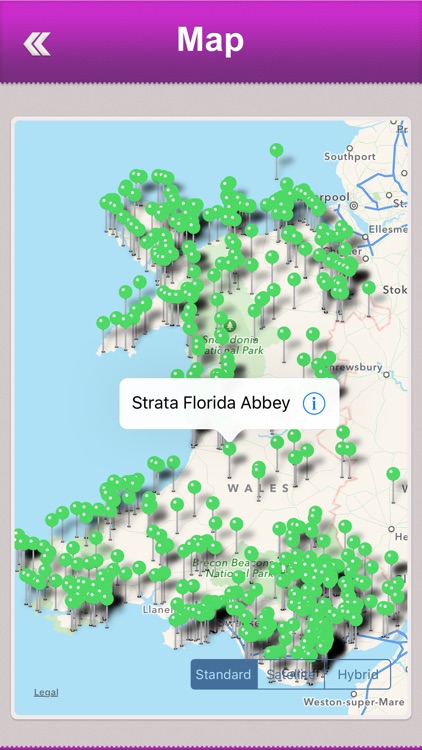Select the selected pin under the callout

pyautogui.click(x=229, y=449)
